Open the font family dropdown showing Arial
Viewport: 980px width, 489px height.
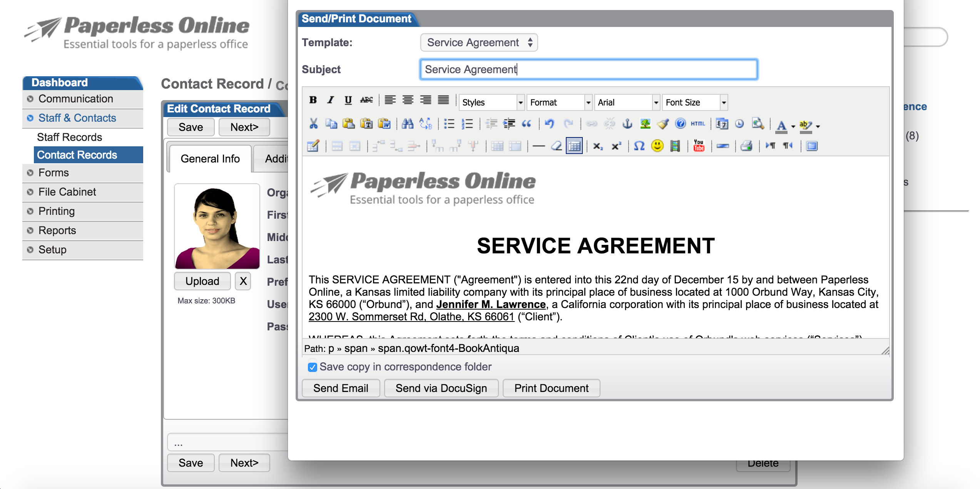tap(626, 102)
